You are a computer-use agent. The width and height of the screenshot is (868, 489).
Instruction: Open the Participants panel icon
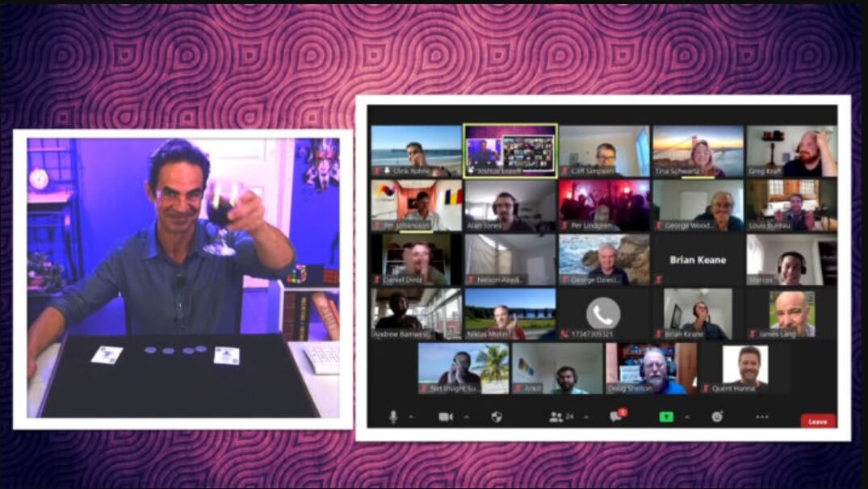pos(556,416)
